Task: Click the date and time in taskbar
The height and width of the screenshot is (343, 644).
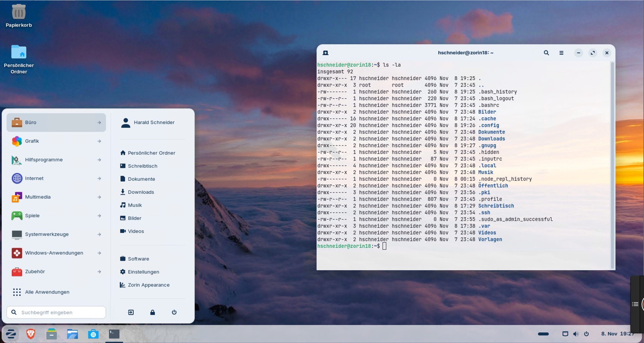Action: 618,334
